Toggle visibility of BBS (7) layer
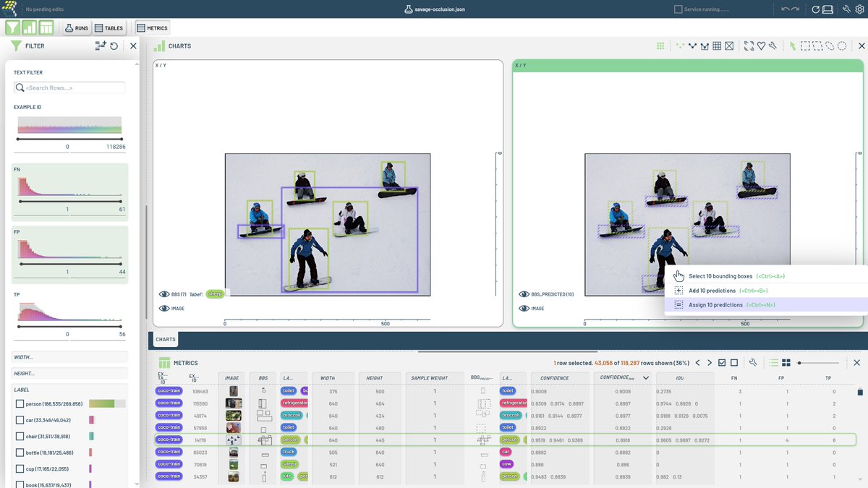Image resolution: width=868 pixels, height=488 pixels. 163,294
